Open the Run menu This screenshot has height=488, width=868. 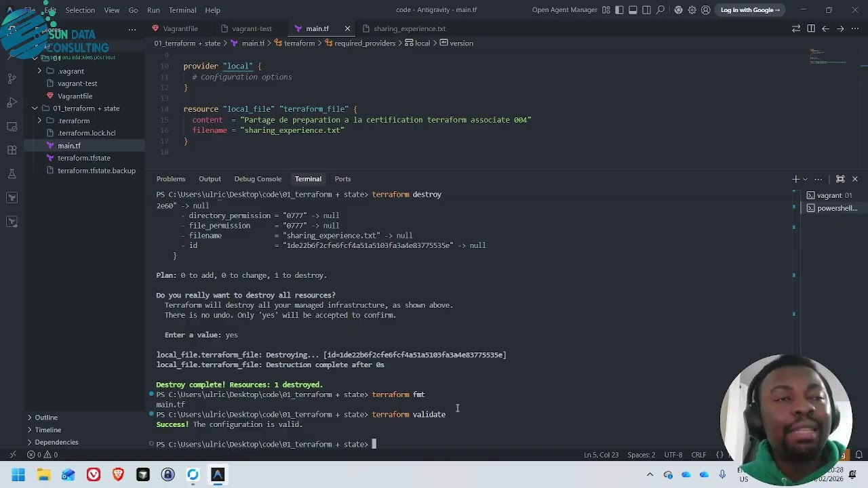point(153,10)
